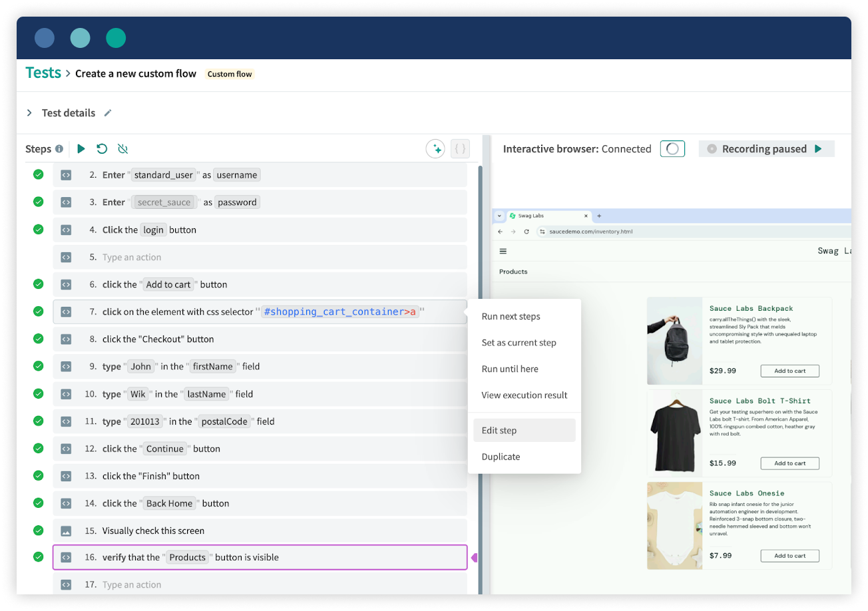Click the restart test icon in Steps toolbar
This screenshot has height=611, width=868.
tap(101, 148)
